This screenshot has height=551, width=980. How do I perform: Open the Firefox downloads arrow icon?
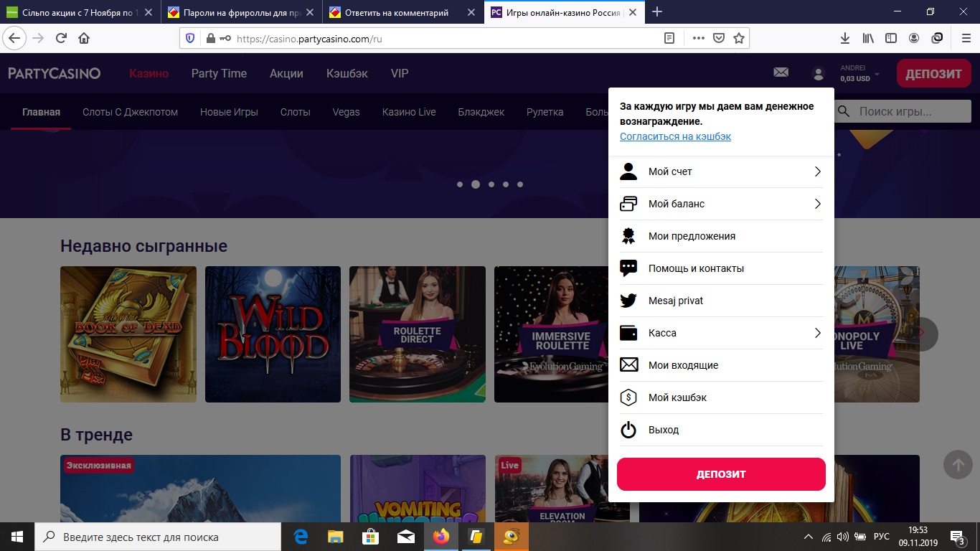click(845, 38)
